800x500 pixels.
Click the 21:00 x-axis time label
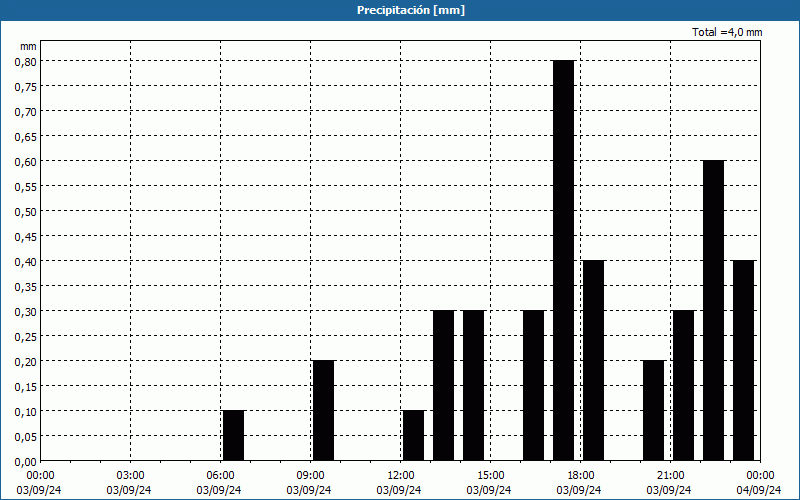click(x=670, y=476)
